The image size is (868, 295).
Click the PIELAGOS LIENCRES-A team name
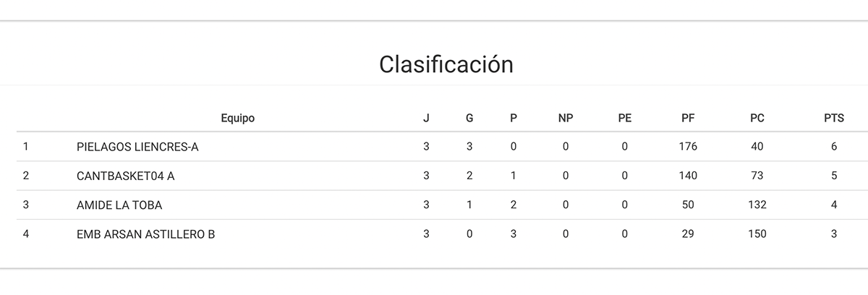tap(137, 147)
